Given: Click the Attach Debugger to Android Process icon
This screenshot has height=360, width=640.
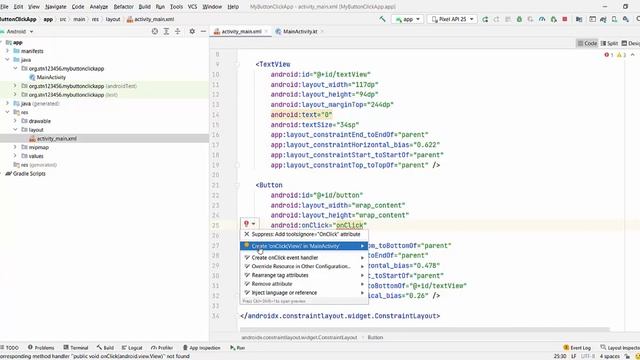Looking at the screenshot, I should point(553,19).
